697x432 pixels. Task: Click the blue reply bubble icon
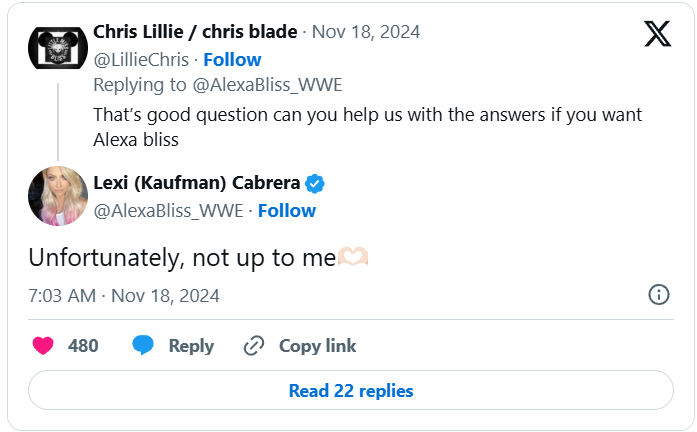click(144, 346)
